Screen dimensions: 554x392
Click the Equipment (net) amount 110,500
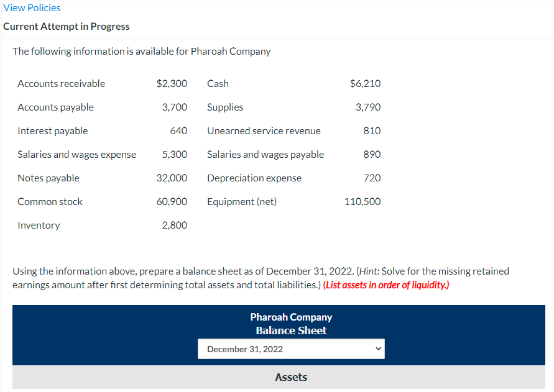click(362, 201)
